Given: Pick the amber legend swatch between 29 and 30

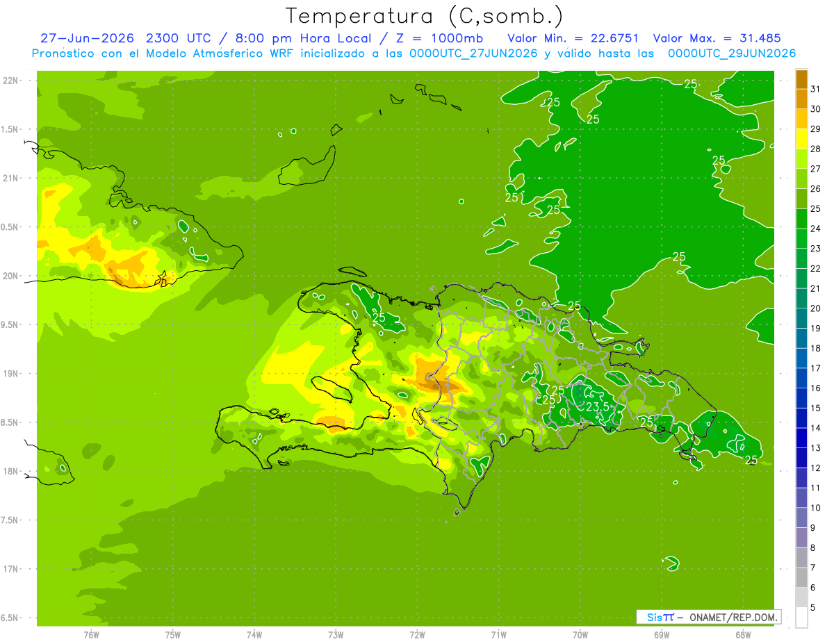Looking at the screenshot, I should (801, 119).
